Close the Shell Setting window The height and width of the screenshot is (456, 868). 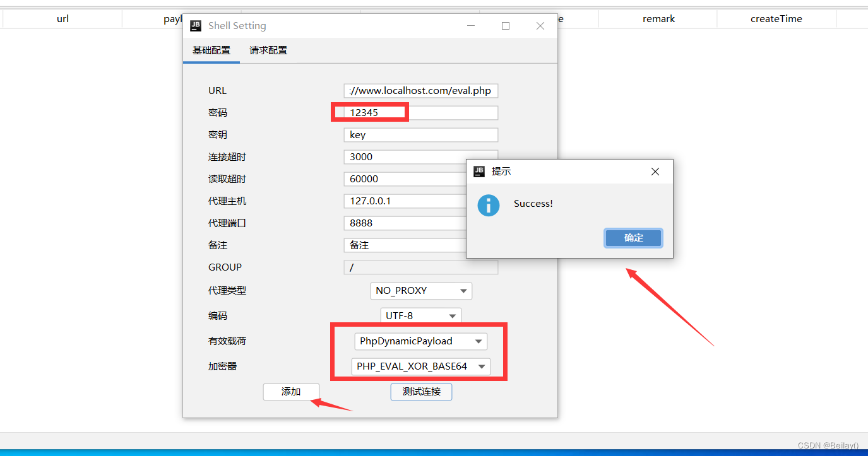pos(540,26)
